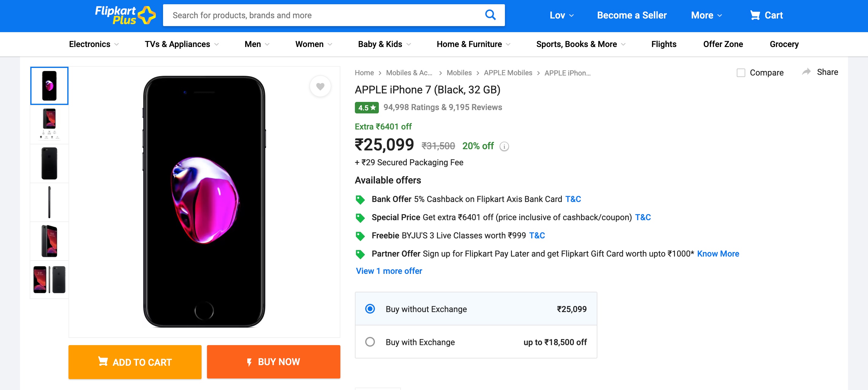This screenshot has width=868, height=390.
Task: Click the ADD TO CART button
Action: click(135, 362)
